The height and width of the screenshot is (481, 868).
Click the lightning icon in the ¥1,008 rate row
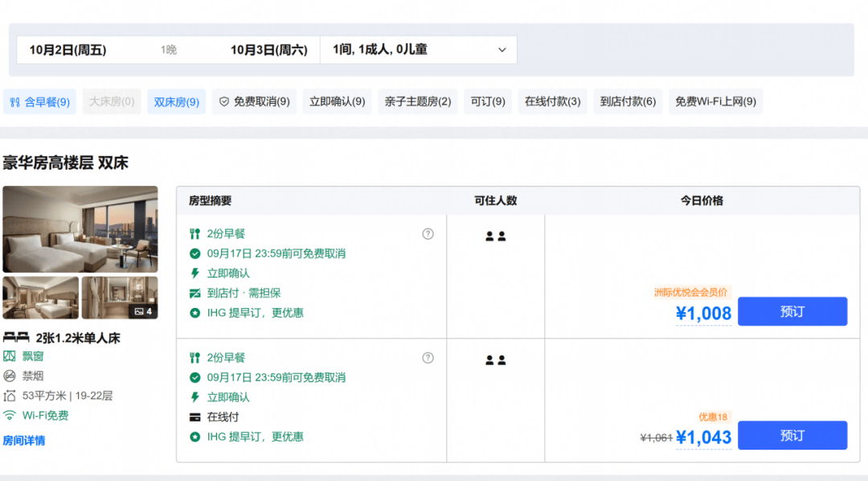(x=194, y=273)
